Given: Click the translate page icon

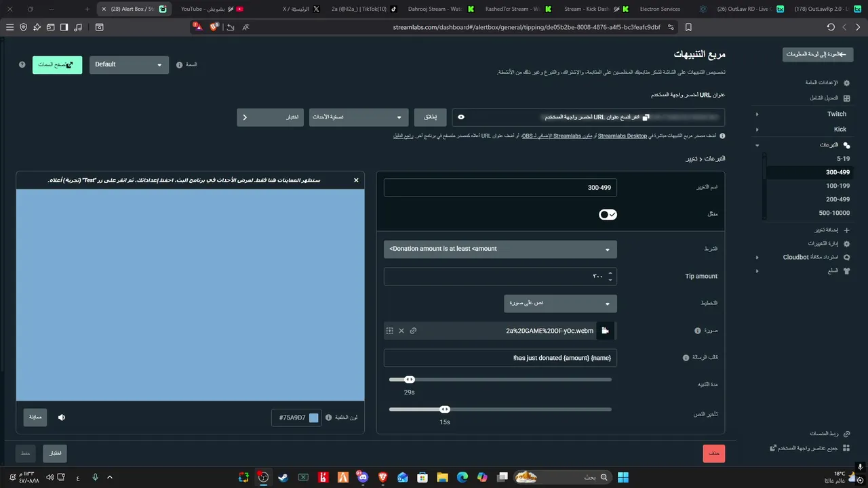Looking at the screenshot, I should tap(245, 27).
